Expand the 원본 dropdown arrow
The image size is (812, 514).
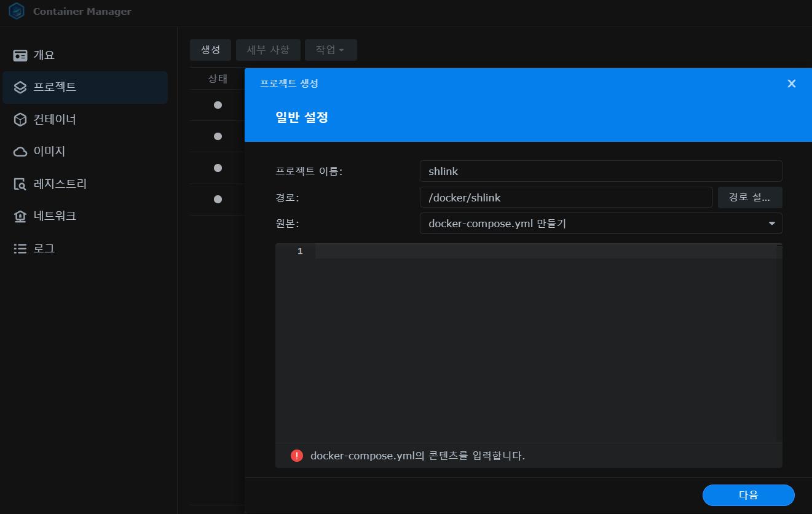(x=771, y=224)
